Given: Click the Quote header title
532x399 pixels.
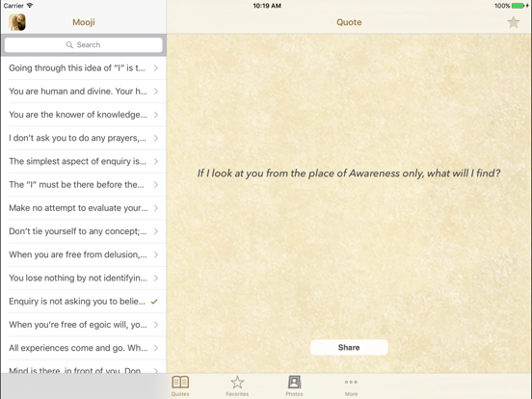Looking at the screenshot, I should (349, 22).
